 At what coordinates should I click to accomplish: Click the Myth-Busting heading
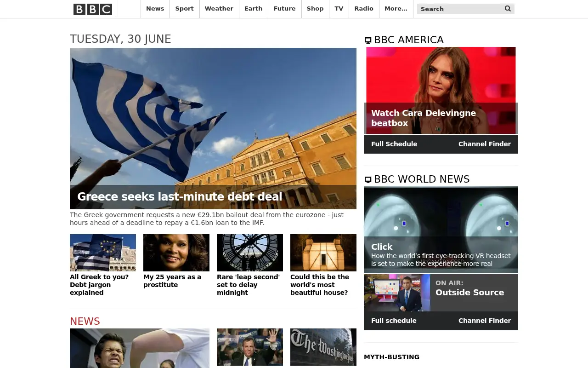pos(391,357)
